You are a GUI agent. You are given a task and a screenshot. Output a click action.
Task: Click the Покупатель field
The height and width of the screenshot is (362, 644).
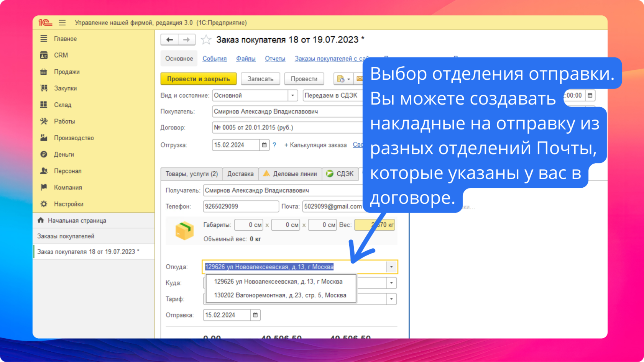(287, 111)
